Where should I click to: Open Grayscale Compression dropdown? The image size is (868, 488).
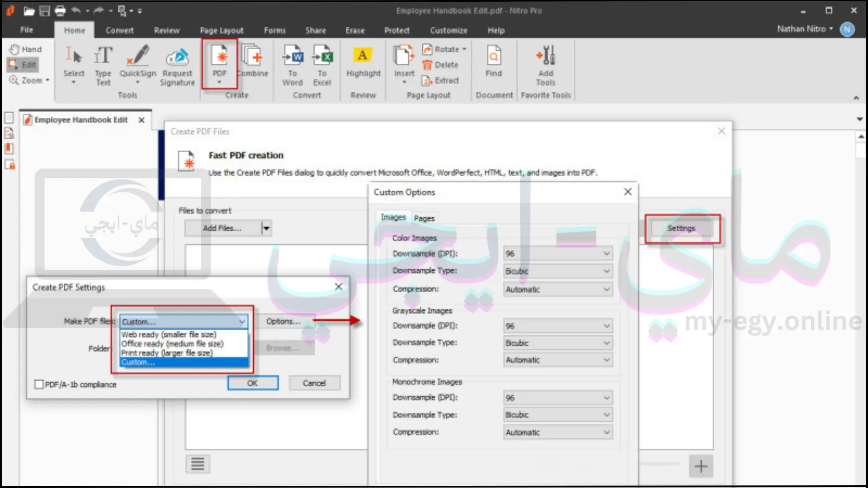(x=558, y=360)
